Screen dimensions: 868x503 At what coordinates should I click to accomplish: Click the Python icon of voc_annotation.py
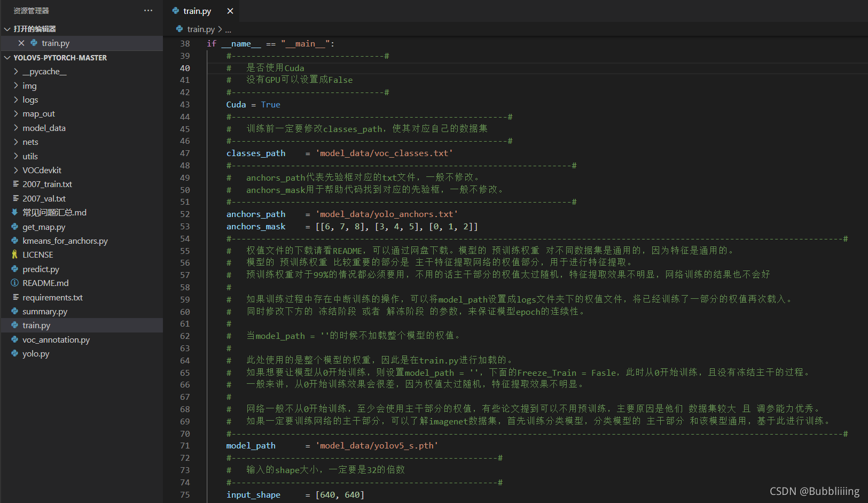(15, 339)
